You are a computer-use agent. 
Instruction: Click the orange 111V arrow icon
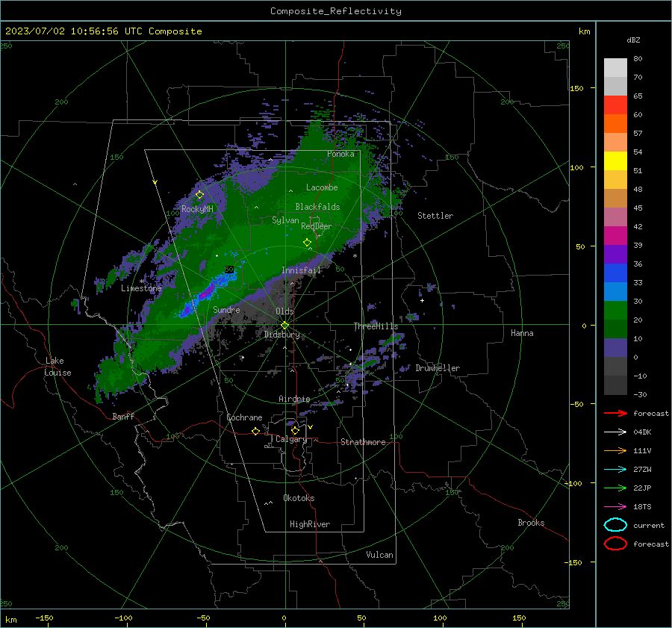[615, 450]
